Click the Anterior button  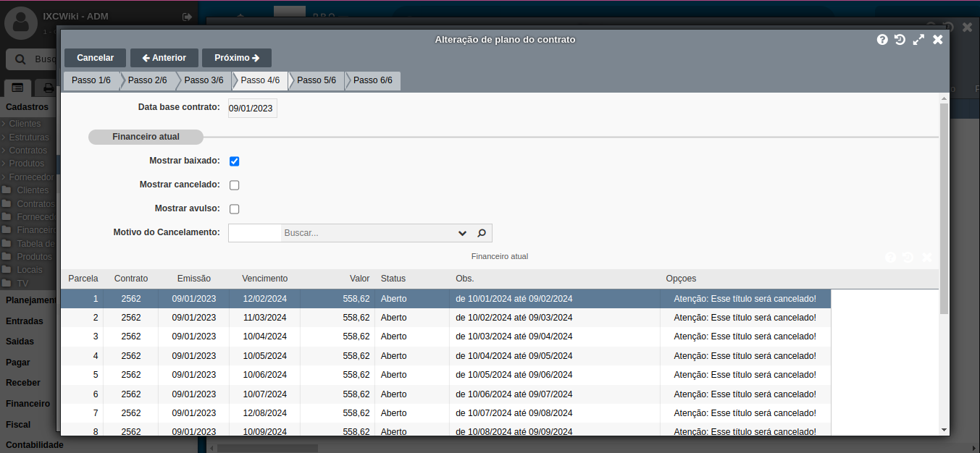pyautogui.click(x=164, y=58)
